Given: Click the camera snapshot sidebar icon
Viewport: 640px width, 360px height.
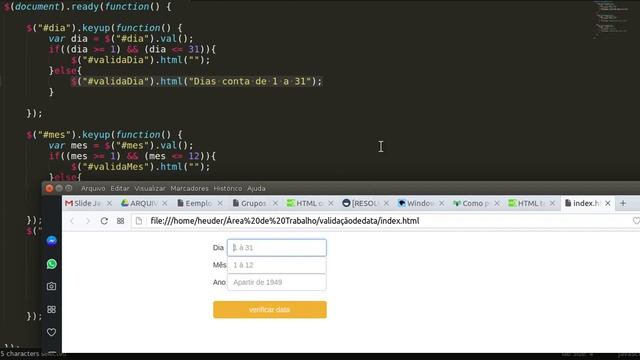Looking at the screenshot, I should pyautogui.click(x=51, y=286).
